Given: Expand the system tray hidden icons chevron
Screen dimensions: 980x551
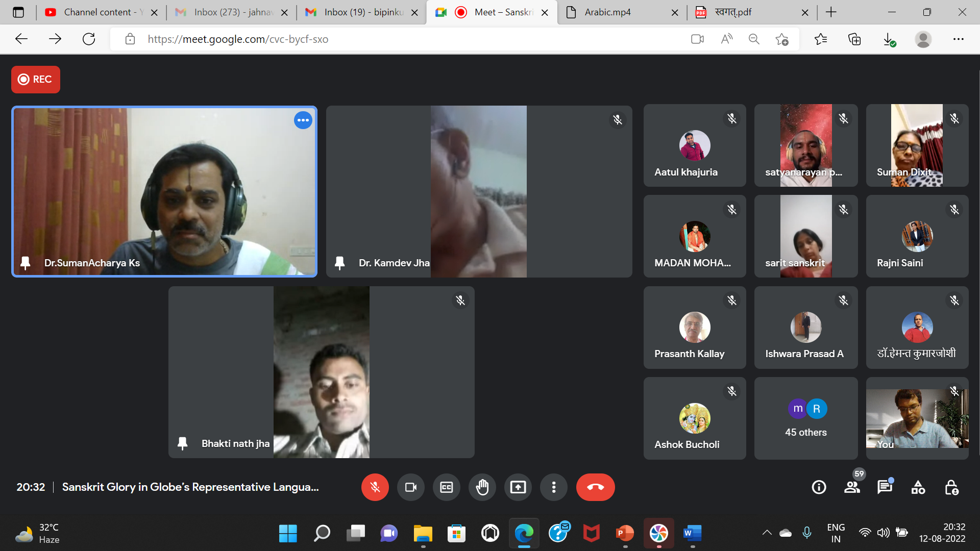Looking at the screenshot, I should (x=767, y=533).
